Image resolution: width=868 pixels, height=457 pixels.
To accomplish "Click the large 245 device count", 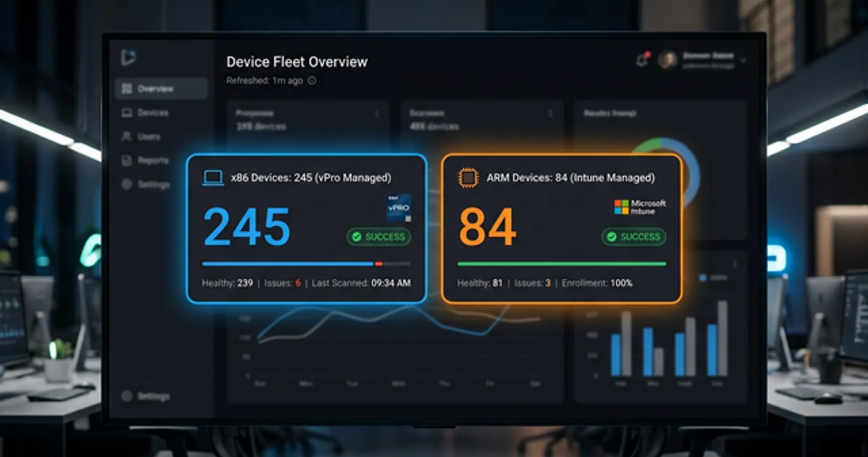I will [x=247, y=227].
